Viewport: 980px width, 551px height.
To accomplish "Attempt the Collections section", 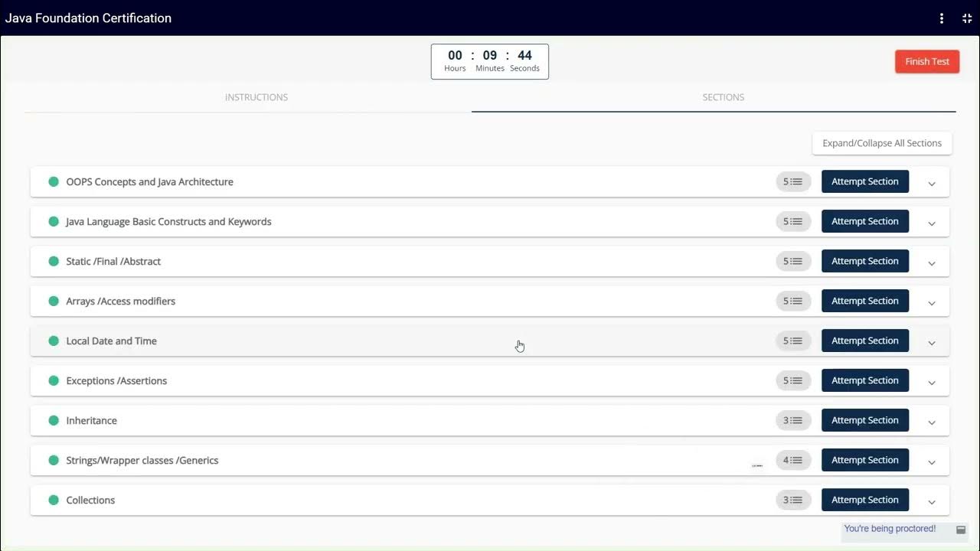I will tap(865, 500).
